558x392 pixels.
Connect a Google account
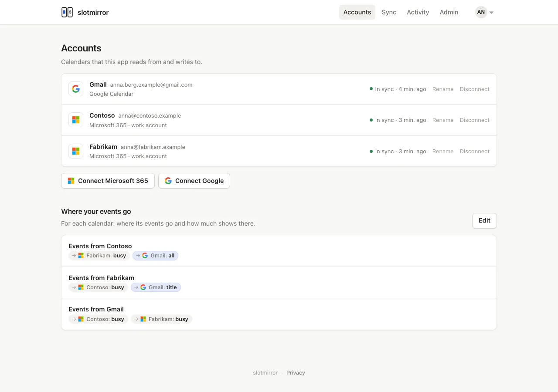tap(194, 181)
